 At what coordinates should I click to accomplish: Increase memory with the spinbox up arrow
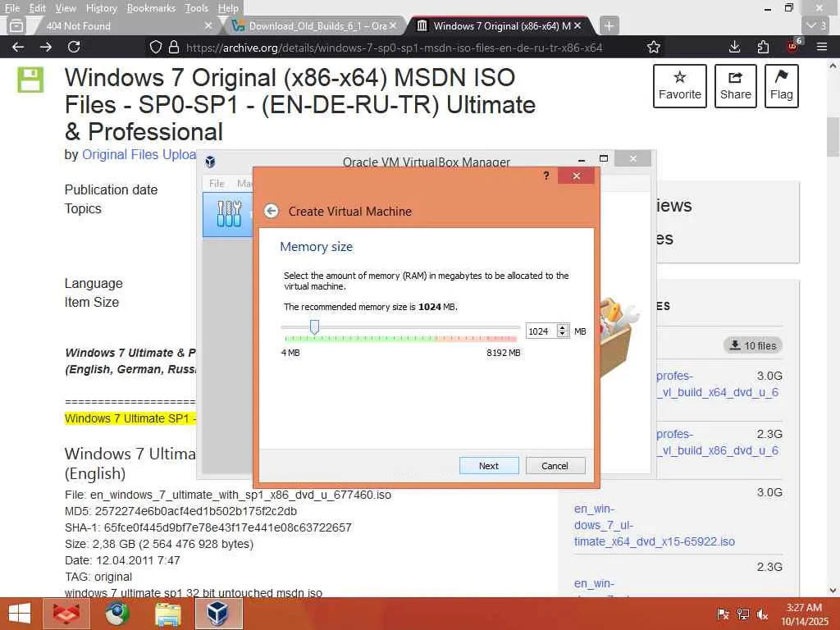(x=563, y=328)
